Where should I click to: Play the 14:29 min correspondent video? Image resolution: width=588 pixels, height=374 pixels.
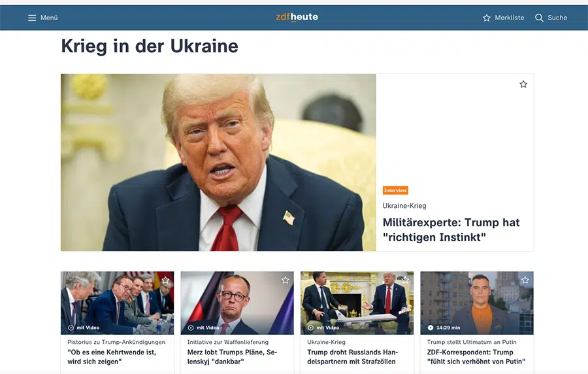pos(431,328)
